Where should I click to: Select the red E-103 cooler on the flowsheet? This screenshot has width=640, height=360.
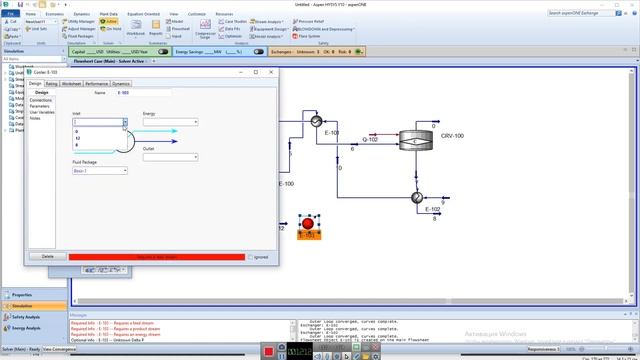coord(308,224)
